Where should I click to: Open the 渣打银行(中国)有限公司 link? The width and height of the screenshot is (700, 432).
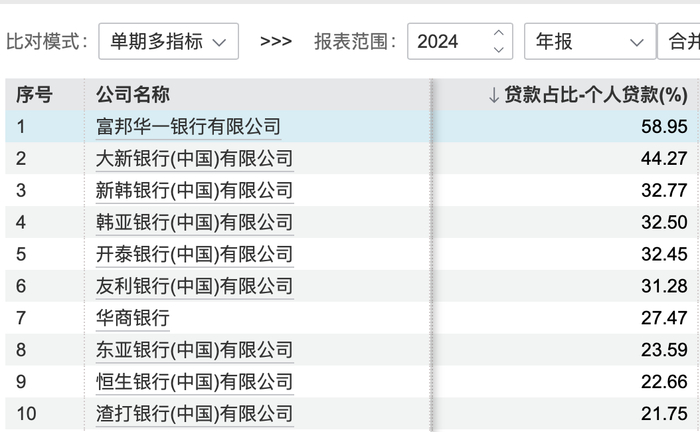[x=195, y=414]
